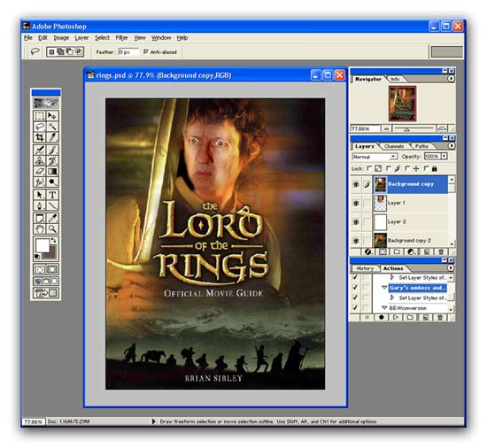Hide Layer 1 using its eye icon

(x=356, y=204)
